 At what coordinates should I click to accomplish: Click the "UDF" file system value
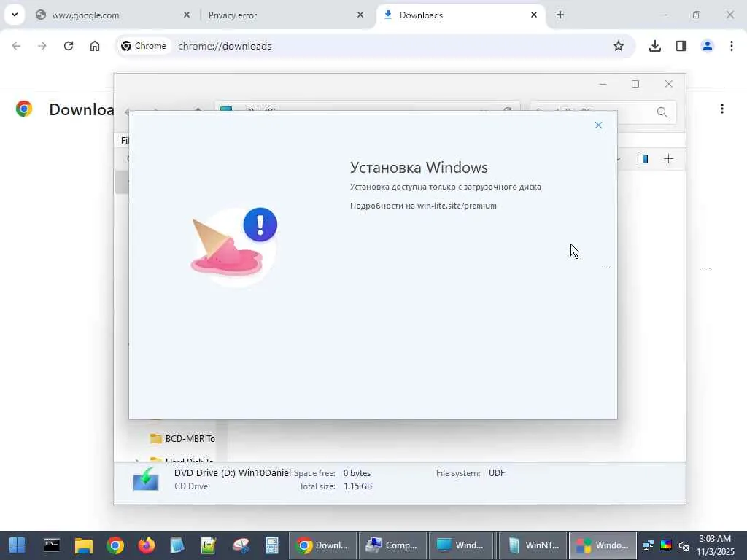point(496,472)
